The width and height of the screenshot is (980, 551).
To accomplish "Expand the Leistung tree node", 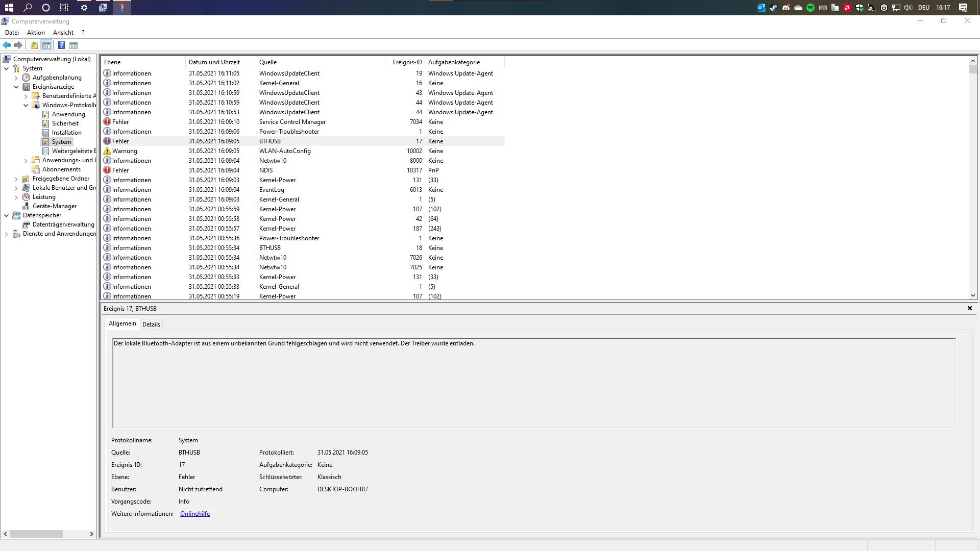I will [16, 197].
